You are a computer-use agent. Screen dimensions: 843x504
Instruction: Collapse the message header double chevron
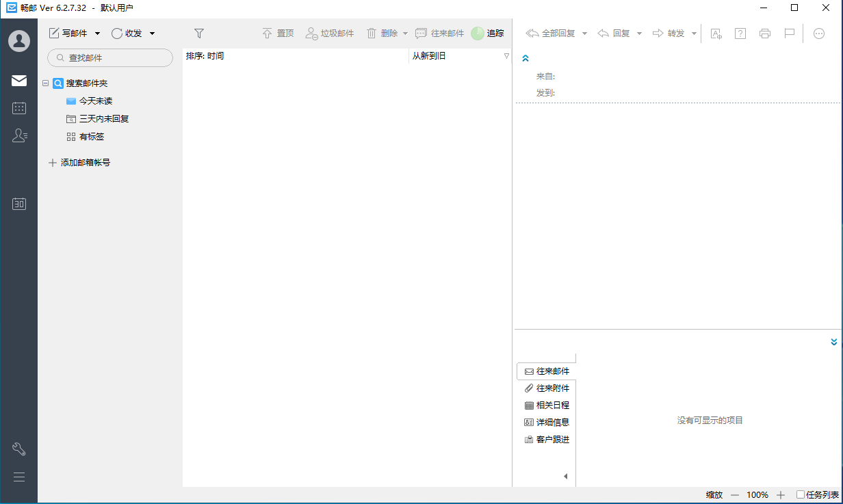coord(526,59)
